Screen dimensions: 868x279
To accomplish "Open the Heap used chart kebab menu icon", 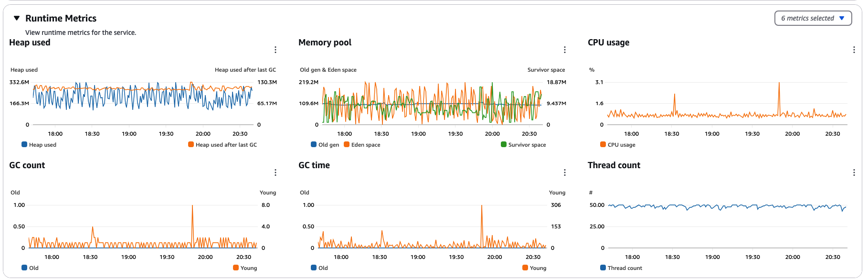I will pyautogui.click(x=275, y=50).
